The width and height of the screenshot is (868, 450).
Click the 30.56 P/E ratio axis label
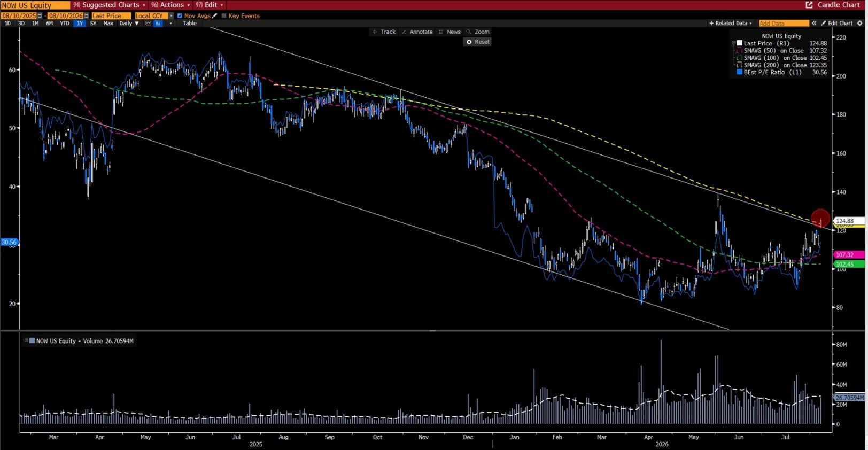tap(9, 242)
